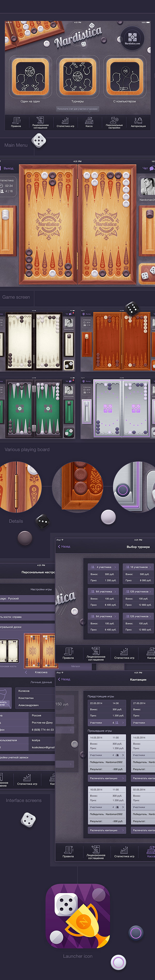Click the left chevron beside Классика
This screenshot has width=155, height=980.
click(x=26, y=672)
